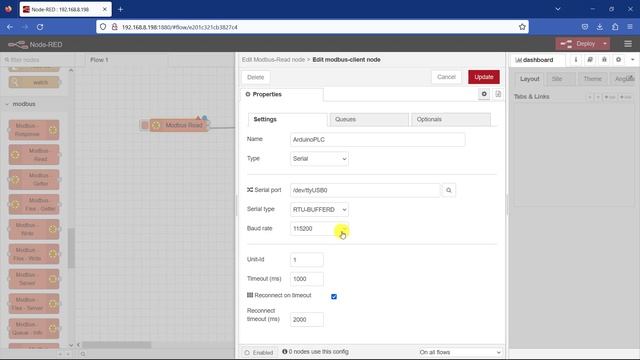
Task: Toggle Reconnect on timeout checkbox
Action: (334, 297)
